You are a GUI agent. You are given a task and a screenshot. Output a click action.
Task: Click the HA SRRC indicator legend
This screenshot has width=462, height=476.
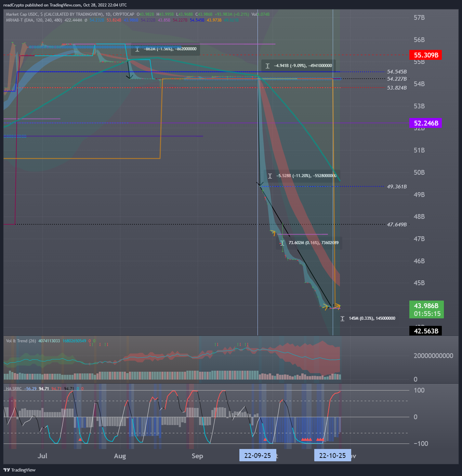click(14, 389)
